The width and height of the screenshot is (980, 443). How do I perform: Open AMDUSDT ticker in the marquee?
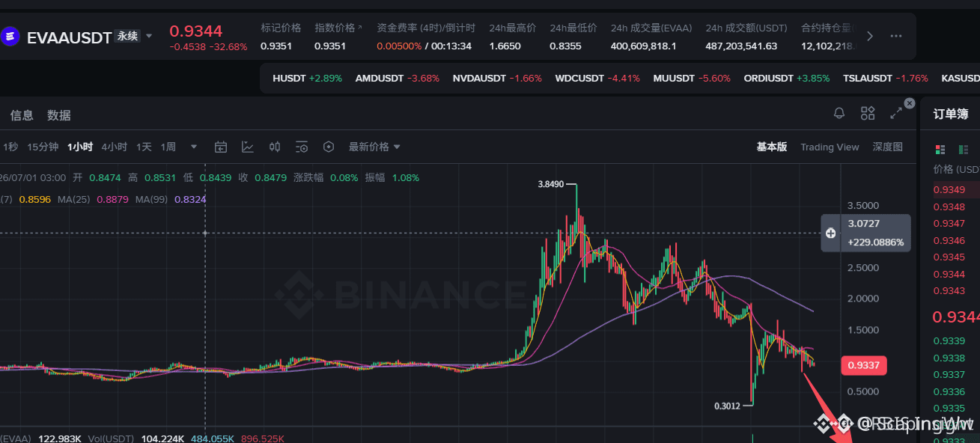pos(398,78)
